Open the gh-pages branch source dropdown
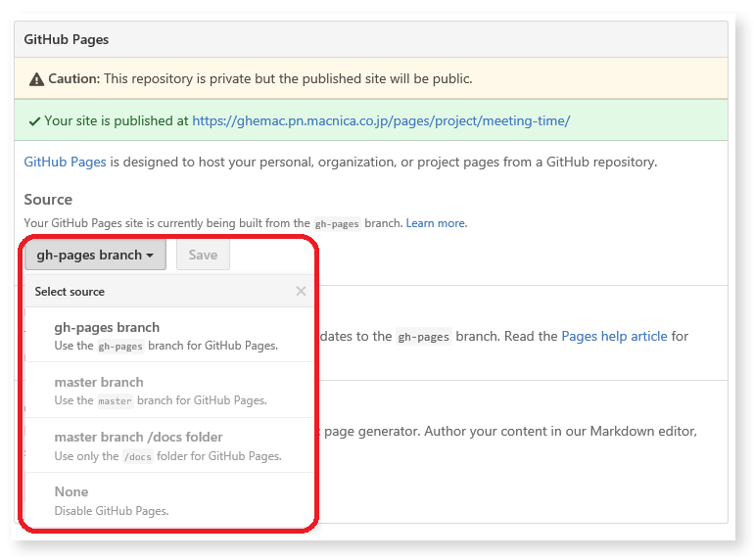Viewport: 754px width, 560px height. (95, 255)
